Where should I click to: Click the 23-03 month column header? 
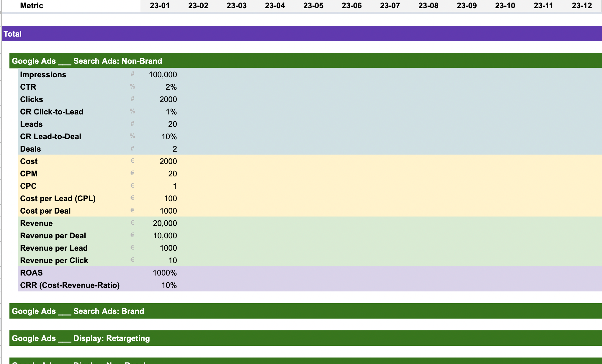click(236, 6)
